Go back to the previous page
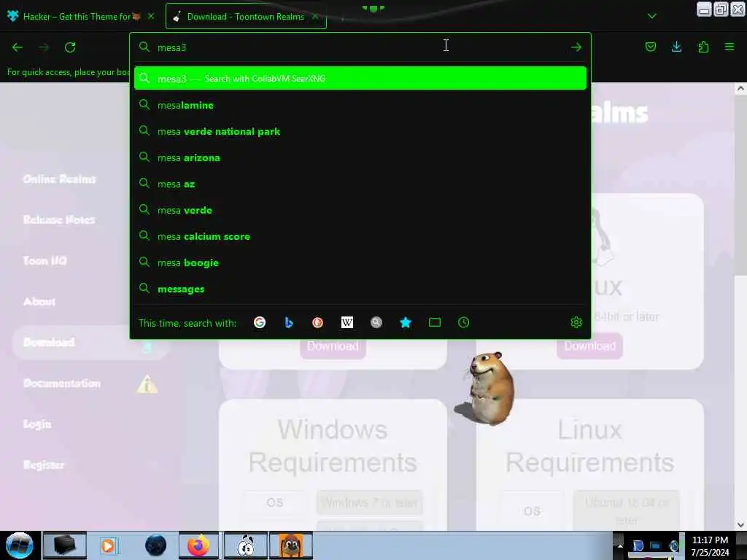Image resolution: width=747 pixels, height=560 pixels. 18,47
